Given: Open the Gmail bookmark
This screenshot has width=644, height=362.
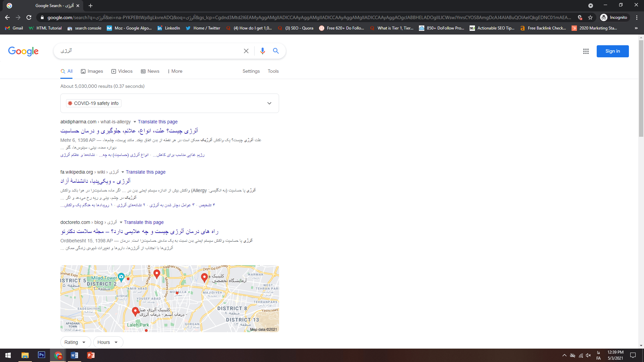Looking at the screenshot, I should tap(14, 28).
